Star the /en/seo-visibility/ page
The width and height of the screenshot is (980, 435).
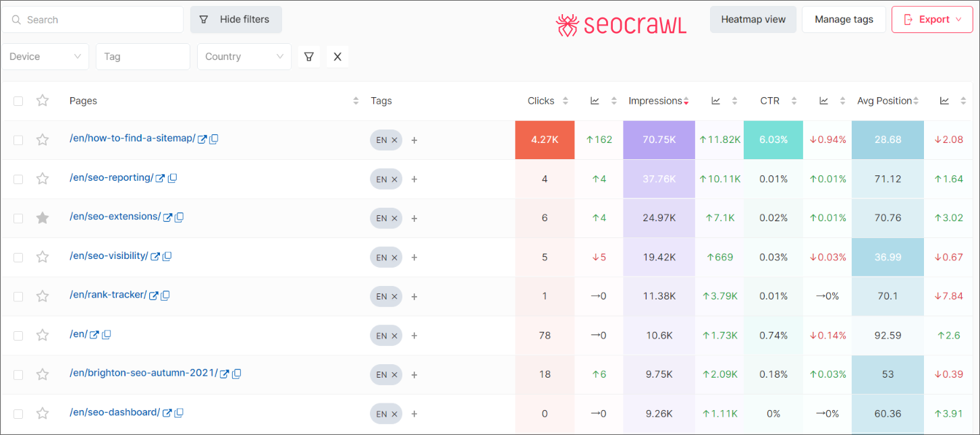[43, 257]
